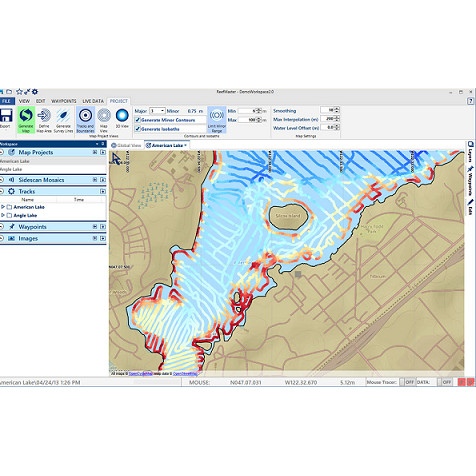Collapse the Sidescan Mosaics section
This screenshot has width=476, height=476.
pyautogui.click(x=1, y=180)
